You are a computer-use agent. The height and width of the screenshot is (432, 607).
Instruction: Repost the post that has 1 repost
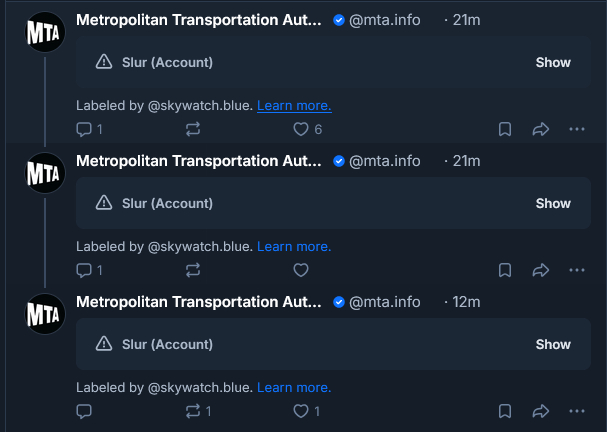pyautogui.click(x=193, y=411)
